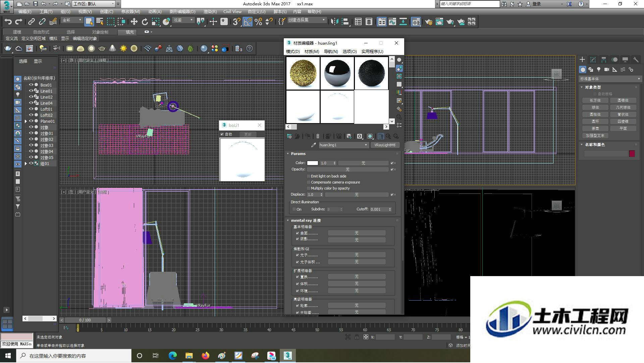Click the VRayLightMtl material type button
644x363 pixels.
click(x=385, y=145)
